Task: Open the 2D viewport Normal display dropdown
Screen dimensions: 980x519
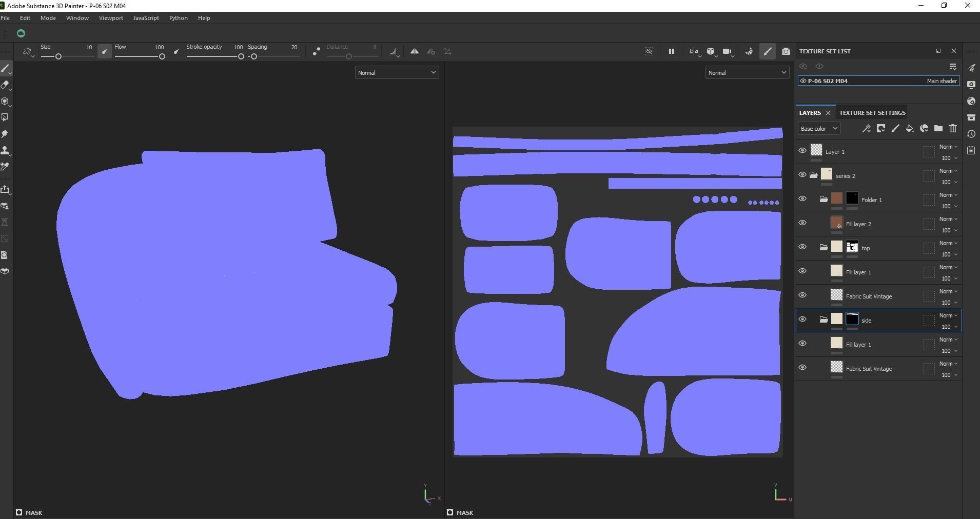Action: [747, 73]
